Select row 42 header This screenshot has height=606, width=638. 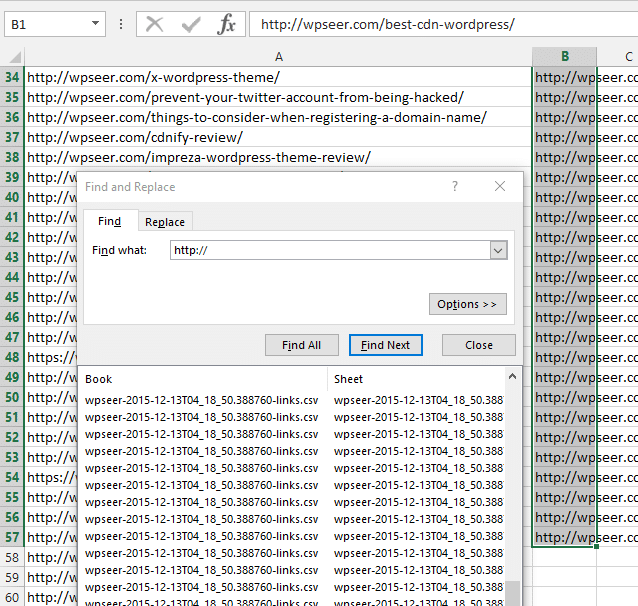click(12, 237)
